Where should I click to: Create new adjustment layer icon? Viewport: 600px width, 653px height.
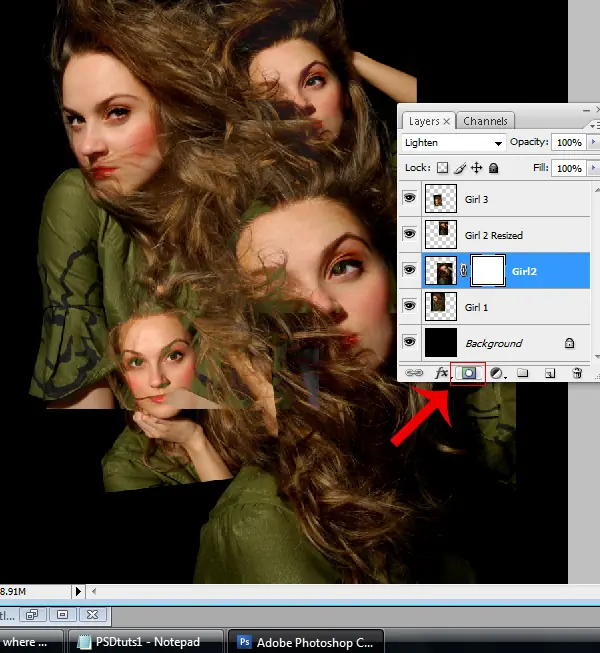(x=497, y=373)
